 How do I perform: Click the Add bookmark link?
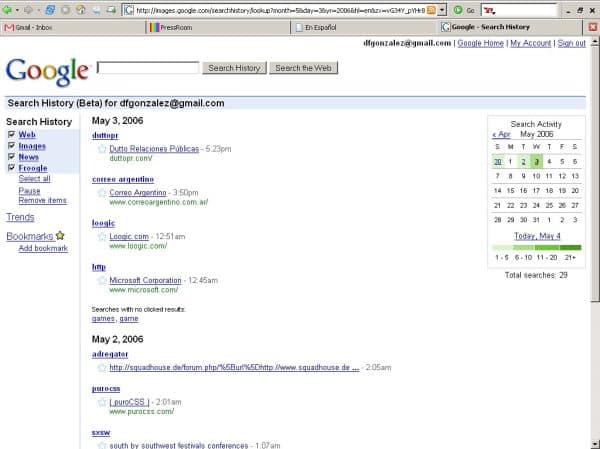43,248
